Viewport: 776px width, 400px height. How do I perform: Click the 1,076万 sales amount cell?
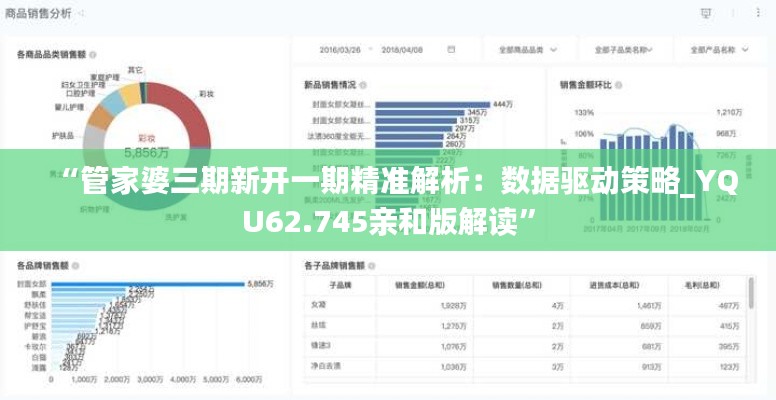point(453,347)
